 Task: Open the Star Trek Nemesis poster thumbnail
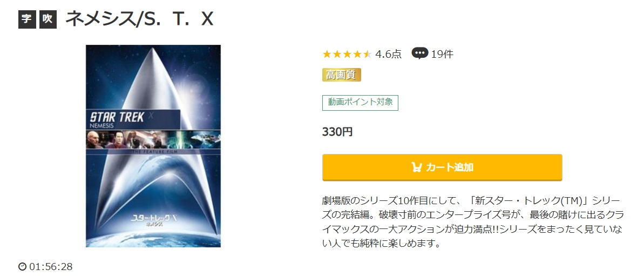point(153,146)
